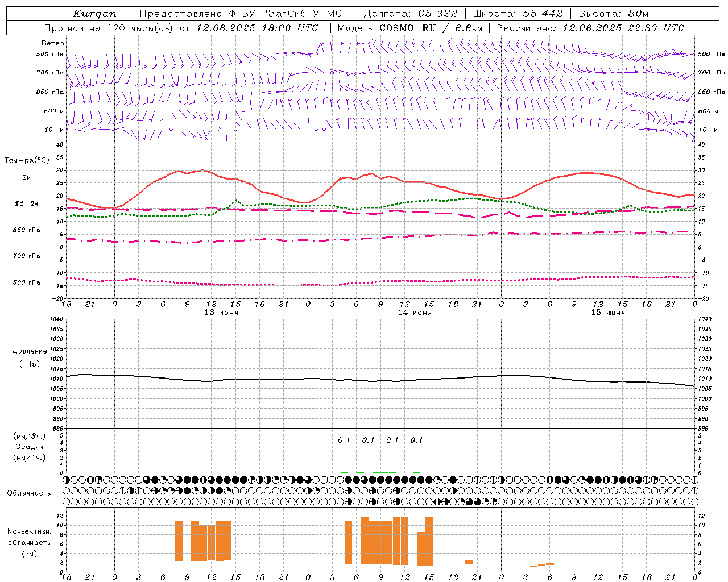Screen dimensions: 728x582
Task: Click the 13 июня date label
Action: tap(221, 313)
